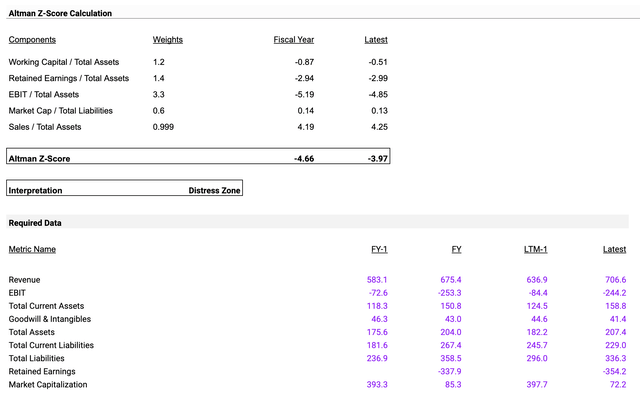Click Revenue FY-1 value 583.1

point(377,280)
